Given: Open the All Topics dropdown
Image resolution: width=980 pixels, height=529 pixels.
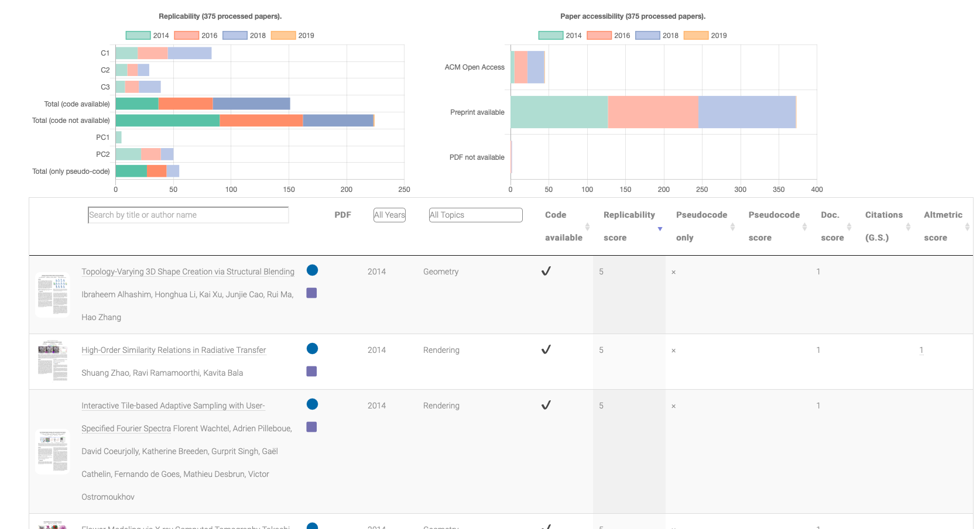Looking at the screenshot, I should coord(475,215).
